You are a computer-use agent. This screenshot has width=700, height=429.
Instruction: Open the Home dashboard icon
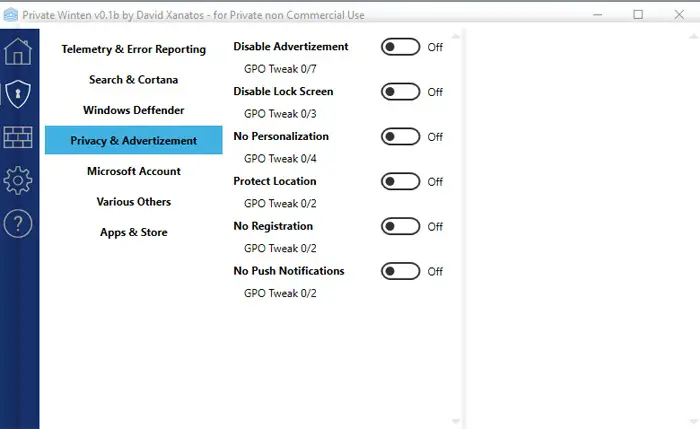pos(18,51)
